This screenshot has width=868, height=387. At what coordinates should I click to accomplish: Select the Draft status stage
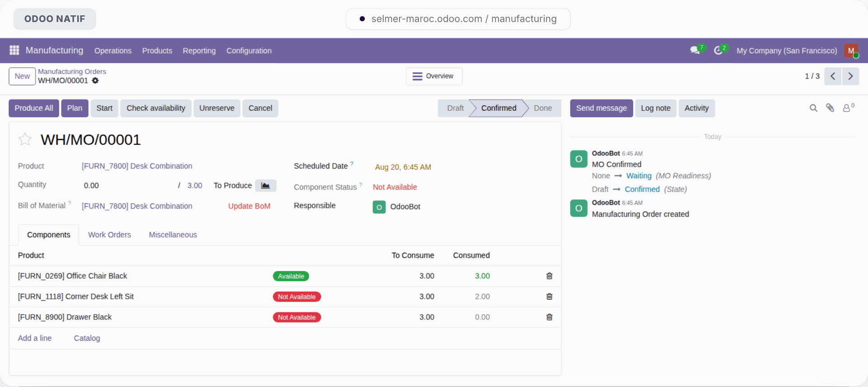pyautogui.click(x=455, y=108)
